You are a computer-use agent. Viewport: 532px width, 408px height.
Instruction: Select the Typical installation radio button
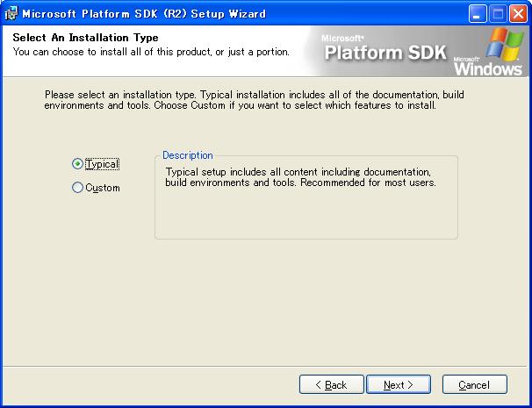coord(78,164)
